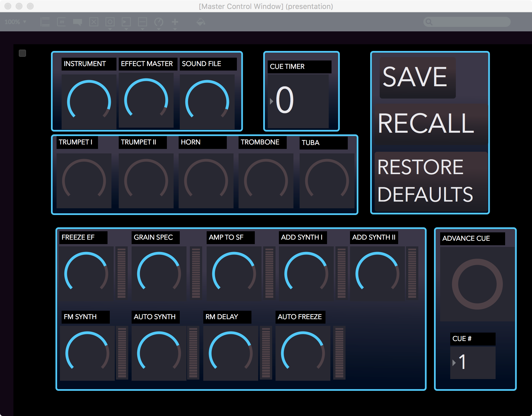Image resolution: width=532 pixels, height=416 pixels.
Task: Click the CUE # number box showing 1
Action: click(473, 363)
